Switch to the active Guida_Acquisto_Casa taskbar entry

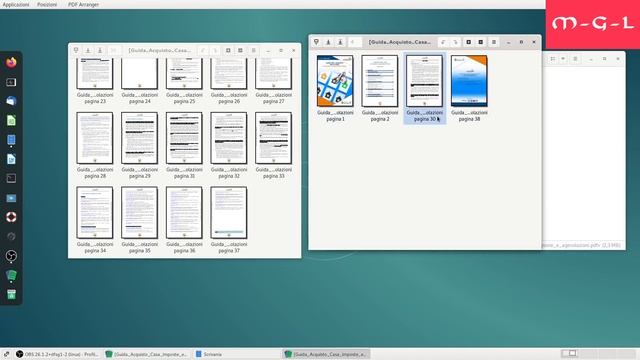[327, 354]
